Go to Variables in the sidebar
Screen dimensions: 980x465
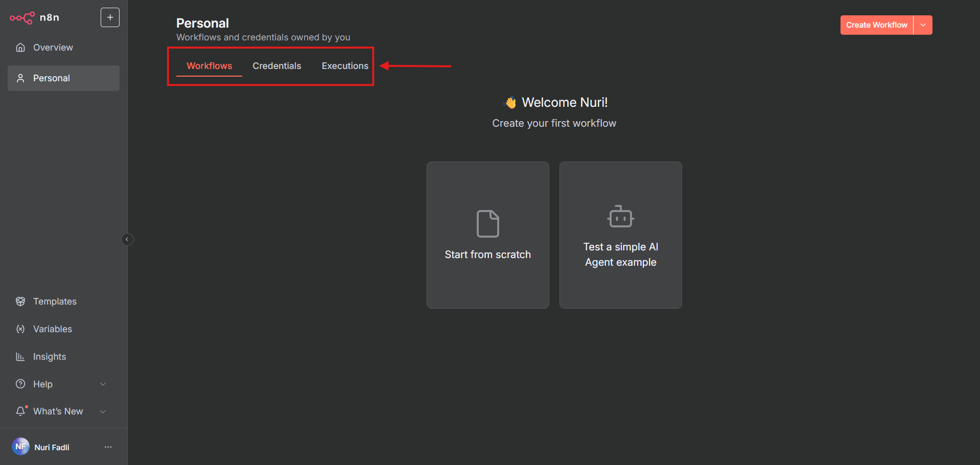(x=63, y=329)
